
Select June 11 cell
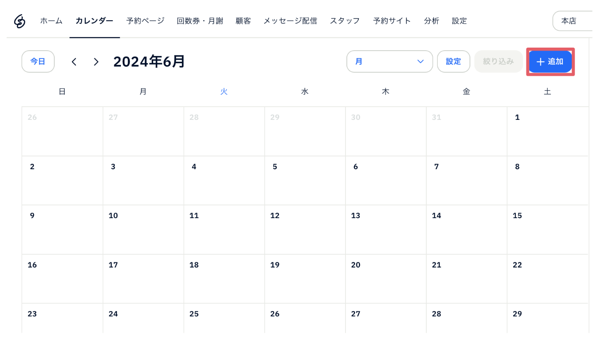click(224, 230)
